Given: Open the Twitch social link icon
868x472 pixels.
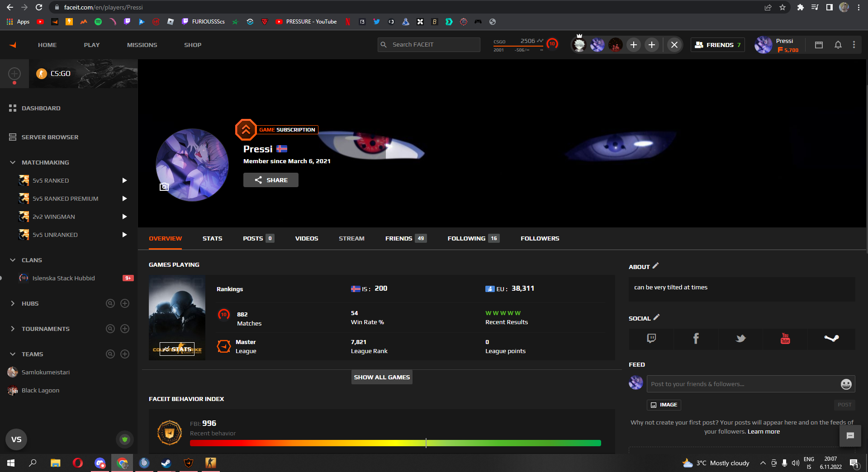Looking at the screenshot, I should (651, 339).
